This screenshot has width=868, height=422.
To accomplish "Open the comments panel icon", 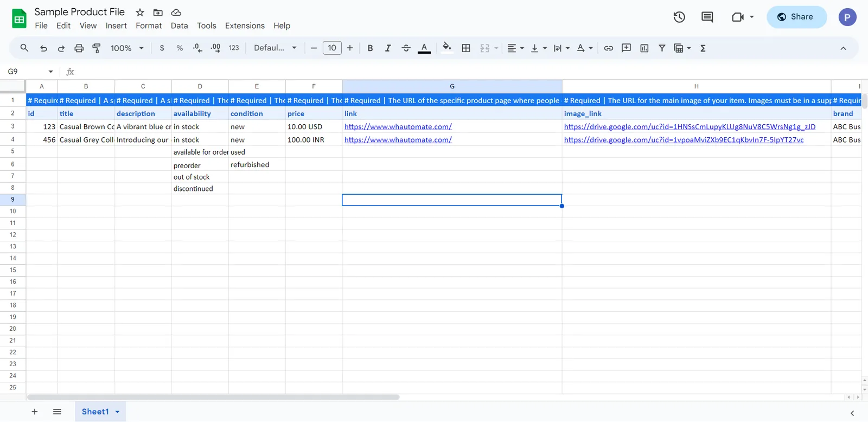I will [707, 17].
